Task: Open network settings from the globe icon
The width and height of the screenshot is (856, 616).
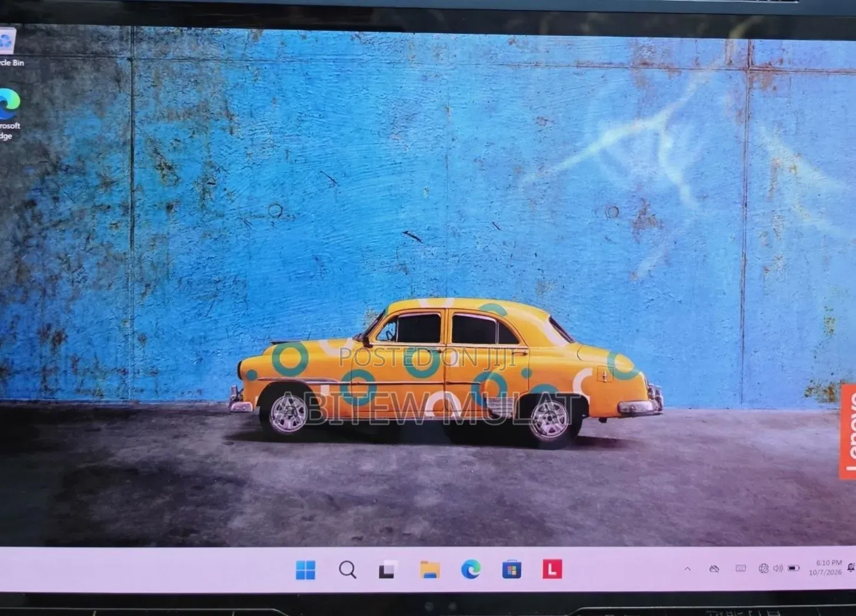Action: 764,568
